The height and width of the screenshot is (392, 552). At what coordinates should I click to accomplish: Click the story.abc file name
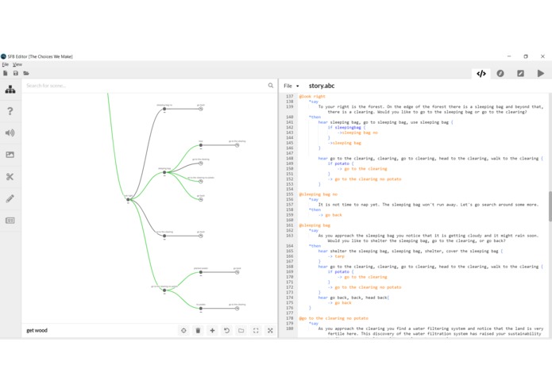322,86
